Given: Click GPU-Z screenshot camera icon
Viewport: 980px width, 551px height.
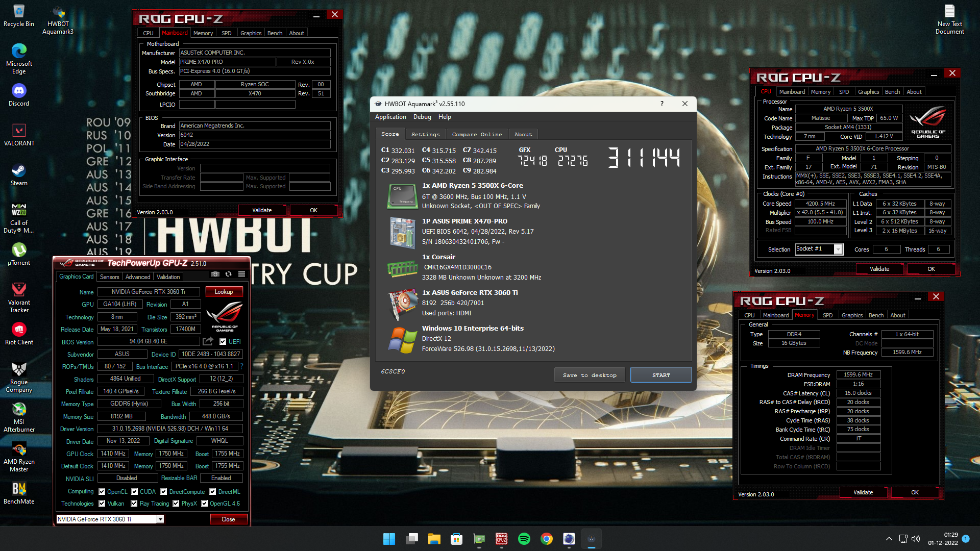Looking at the screenshot, I should (215, 274).
